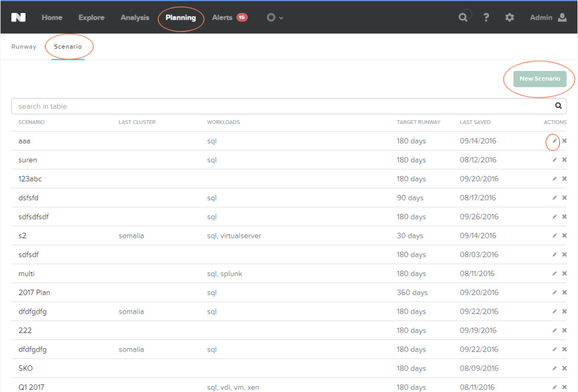The image size is (578, 392).
Task: Edit the 2017 Plan scenario
Action: coord(554,293)
